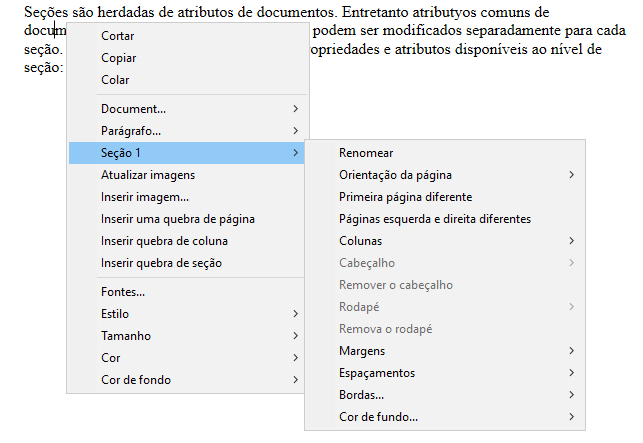Select Copiar from the context menu
This screenshot has width=643, height=443.
[119, 58]
